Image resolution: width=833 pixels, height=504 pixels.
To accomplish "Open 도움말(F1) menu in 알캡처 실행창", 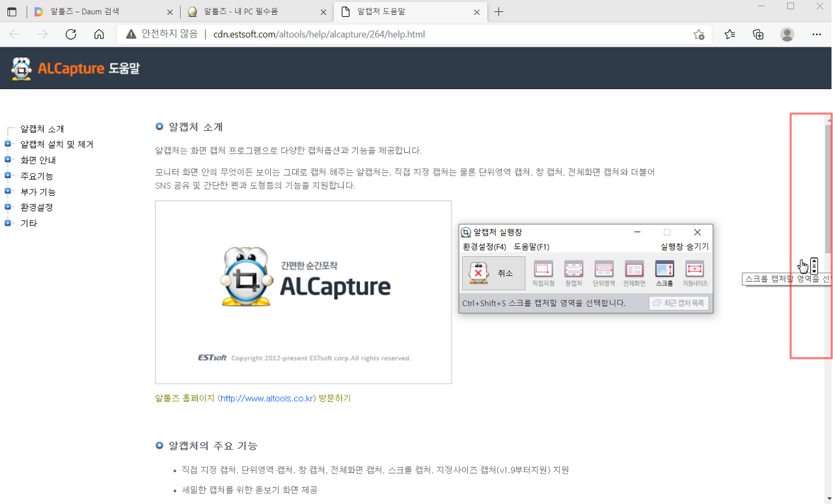I will click(x=532, y=247).
